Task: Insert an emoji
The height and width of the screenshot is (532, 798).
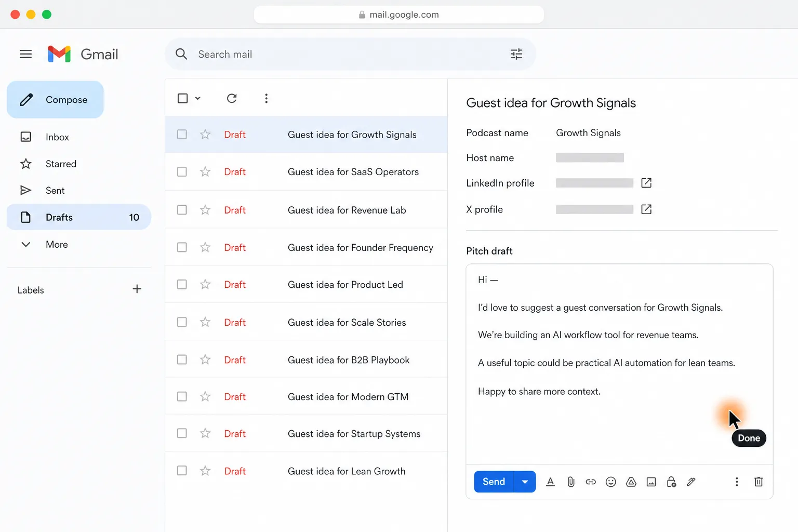Action: click(x=611, y=482)
